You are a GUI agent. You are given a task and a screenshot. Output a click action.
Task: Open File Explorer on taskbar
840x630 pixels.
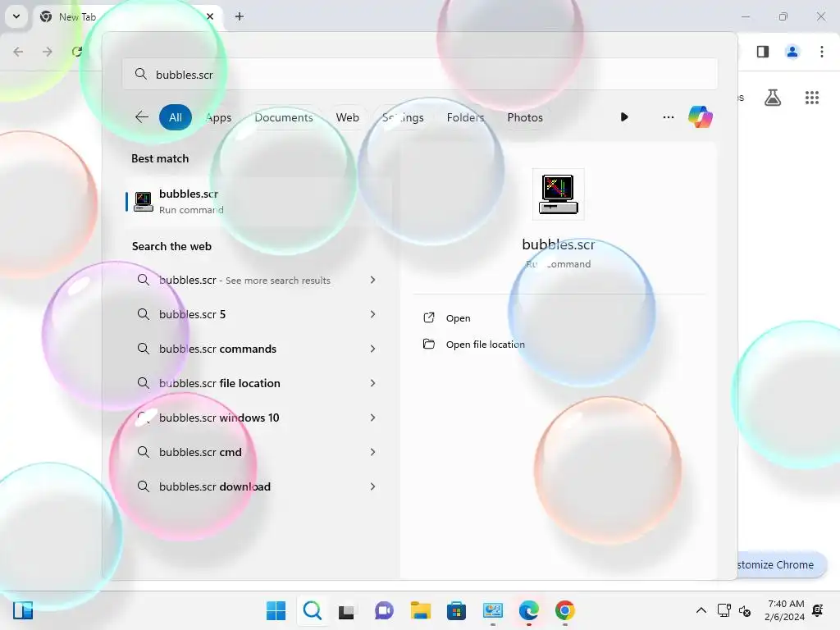pos(421,610)
